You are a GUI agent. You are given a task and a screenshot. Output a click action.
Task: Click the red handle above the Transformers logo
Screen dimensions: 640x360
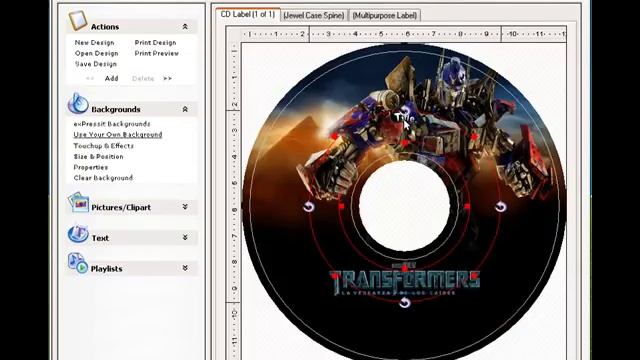404,268
